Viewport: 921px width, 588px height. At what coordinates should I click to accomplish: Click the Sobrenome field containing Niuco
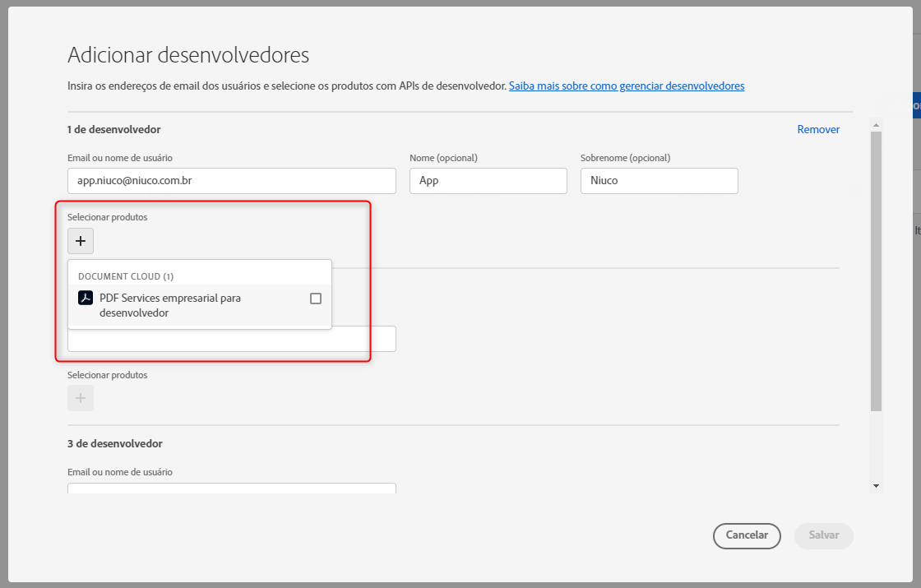[x=659, y=181]
